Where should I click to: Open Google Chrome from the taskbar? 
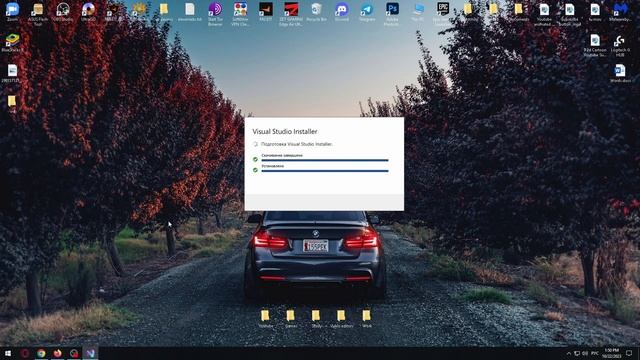point(41,353)
